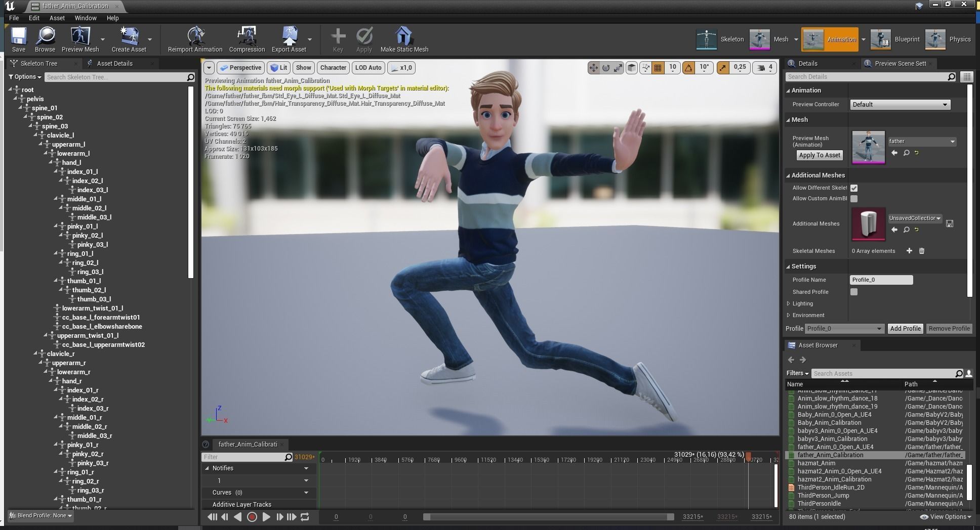
Task: Enable the Shared Profile checkbox
Action: pos(854,292)
